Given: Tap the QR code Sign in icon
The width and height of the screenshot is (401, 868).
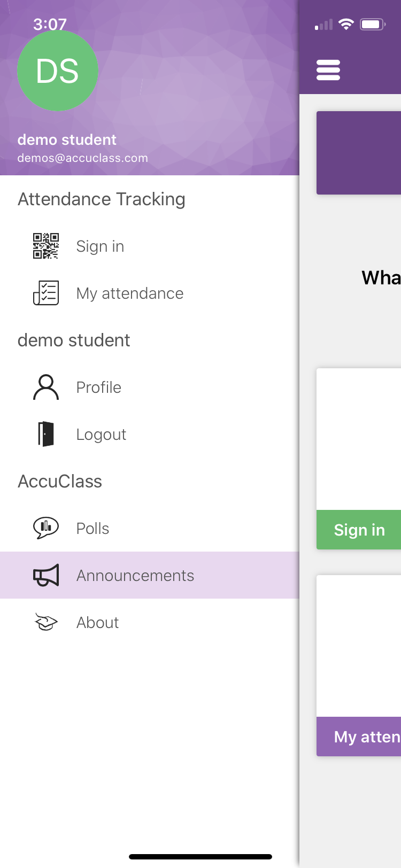Looking at the screenshot, I should tap(46, 246).
